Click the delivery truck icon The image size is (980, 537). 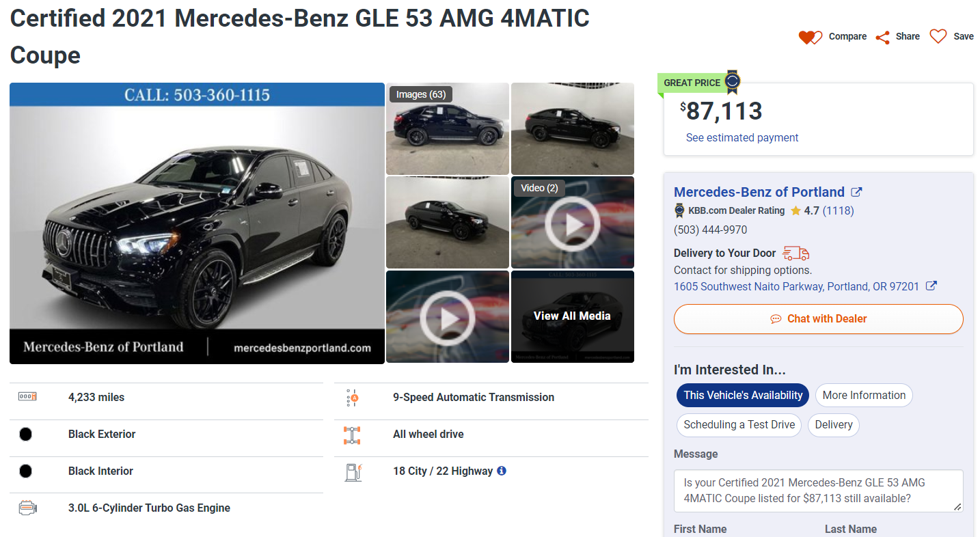796,253
